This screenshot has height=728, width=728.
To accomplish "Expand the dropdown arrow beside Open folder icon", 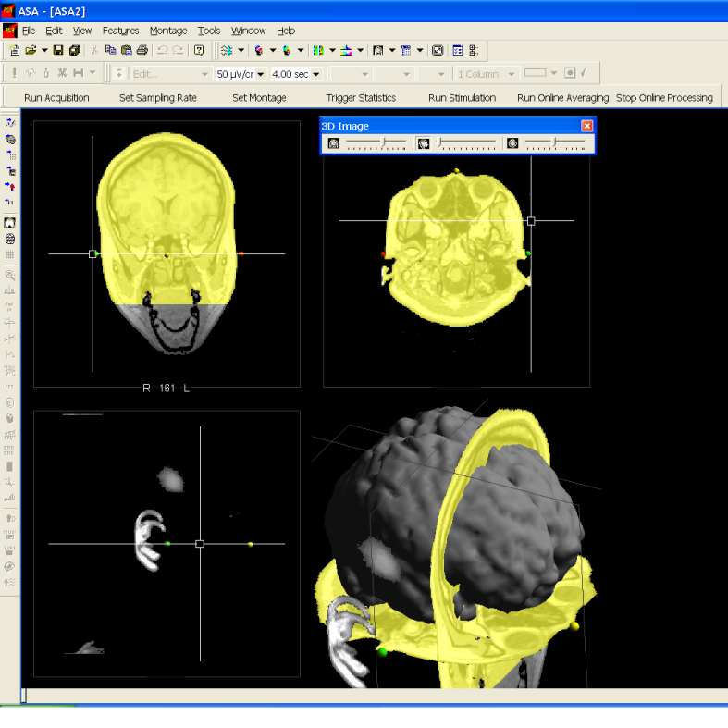I will coord(43,50).
